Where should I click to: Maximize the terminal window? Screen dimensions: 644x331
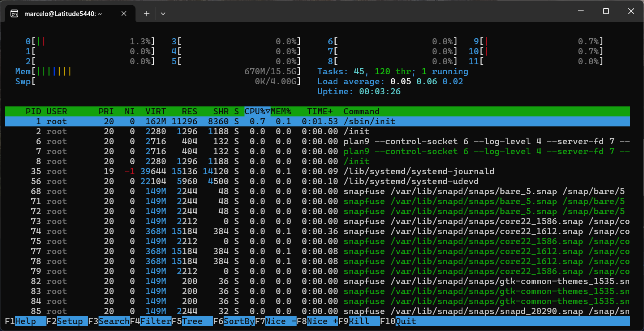(606, 11)
